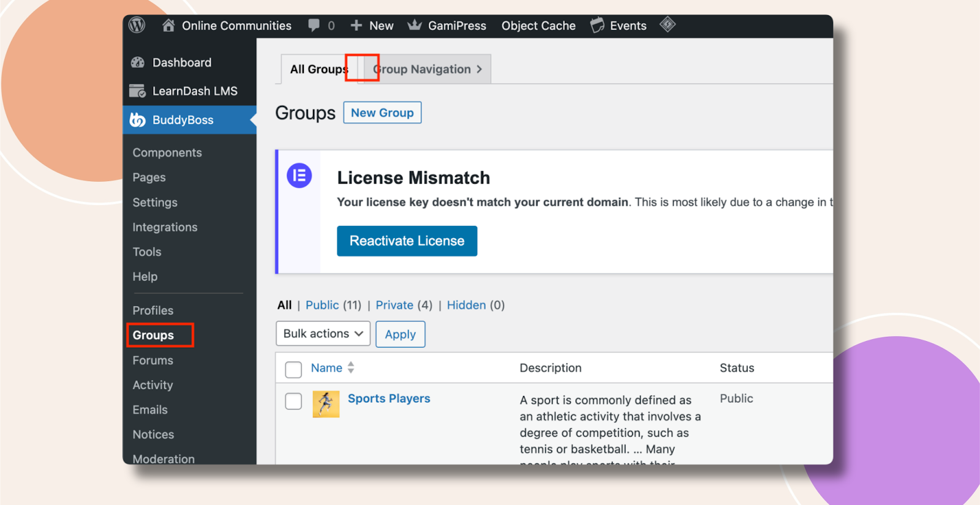This screenshot has height=505, width=980.
Task: Open the Sports Players group link
Action: coord(389,398)
